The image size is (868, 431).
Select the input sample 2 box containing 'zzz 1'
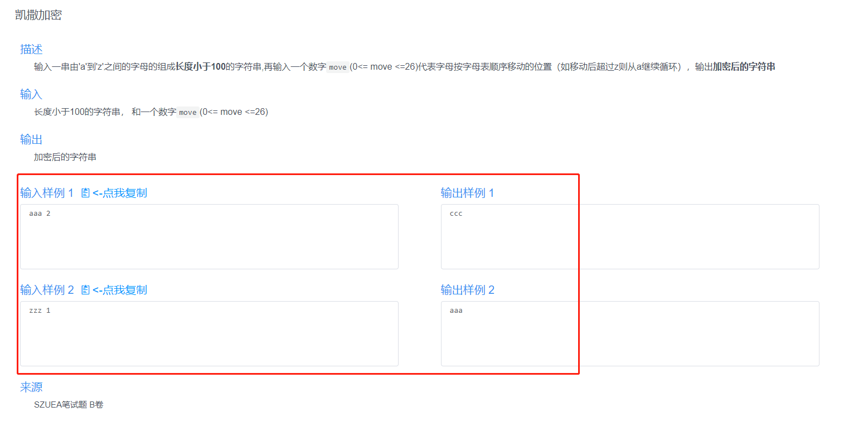(209, 333)
